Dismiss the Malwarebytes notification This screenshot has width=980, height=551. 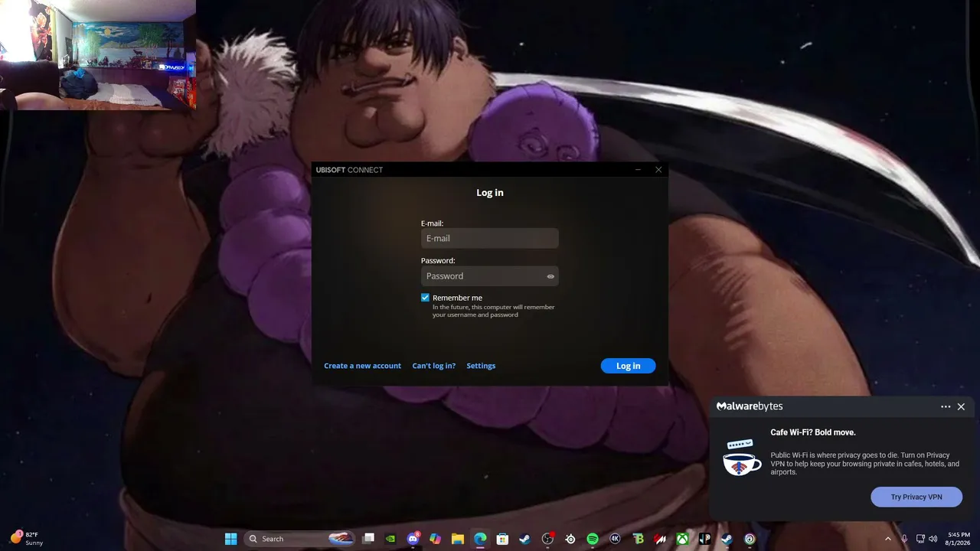click(961, 407)
